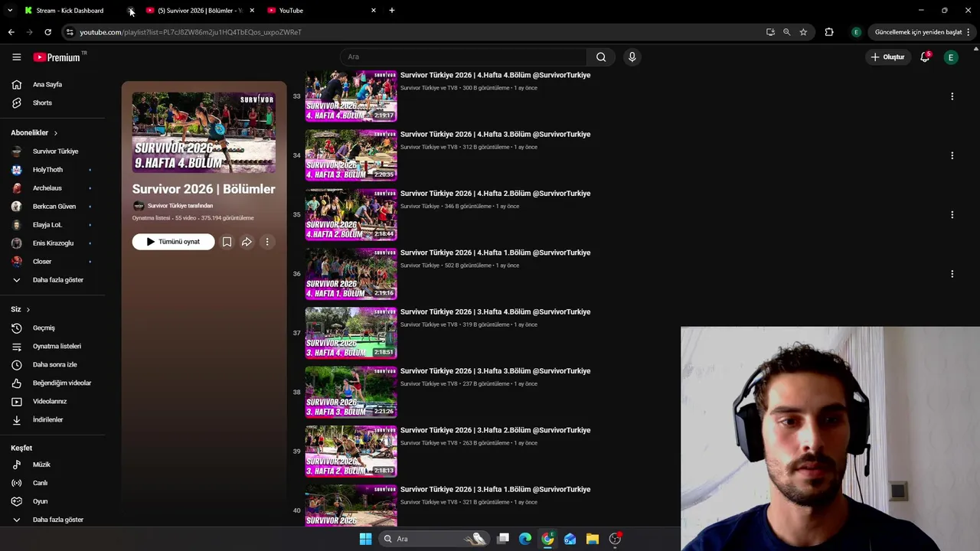Switch to Stream - Kick Dashboard tab
The image size is (980, 551).
tap(70, 11)
